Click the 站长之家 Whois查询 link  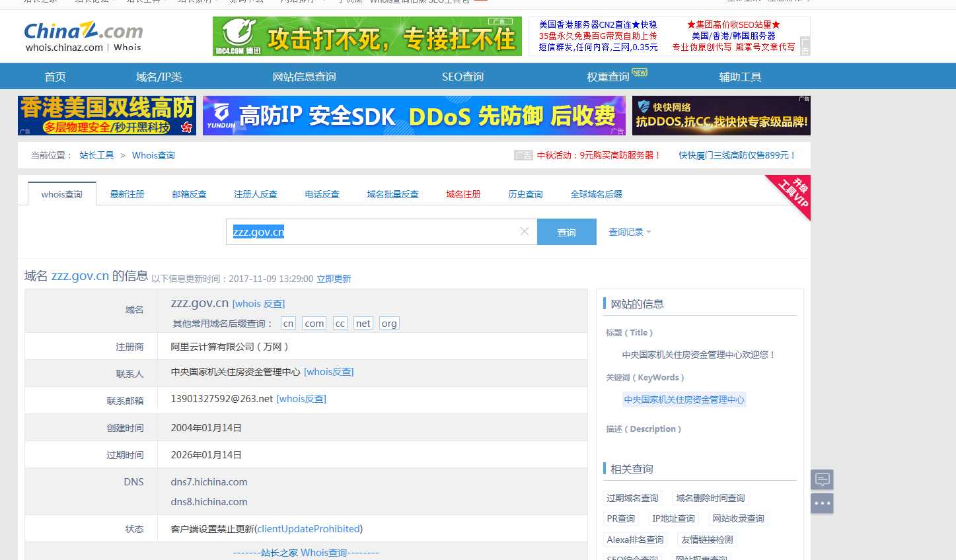tap(306, 553)
